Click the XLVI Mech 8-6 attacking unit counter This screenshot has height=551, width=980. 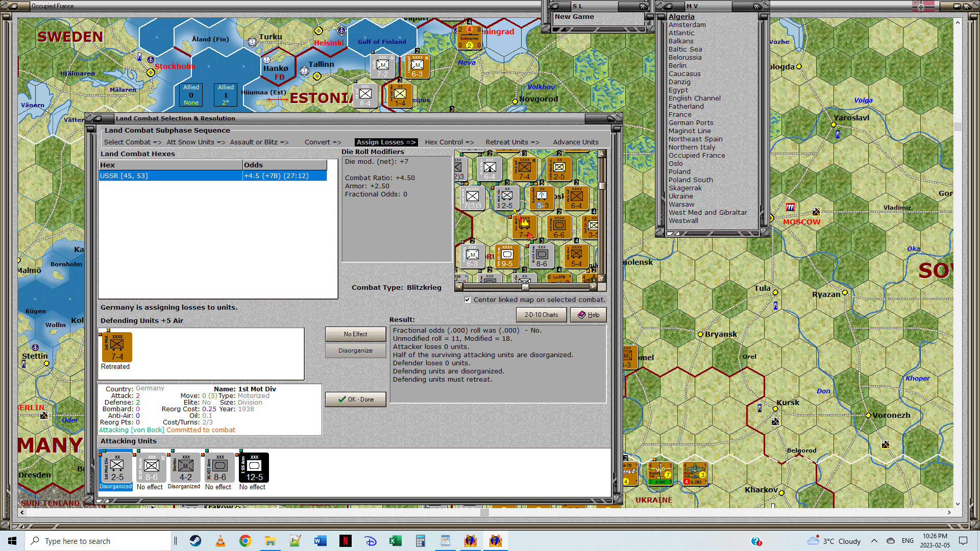151,467
